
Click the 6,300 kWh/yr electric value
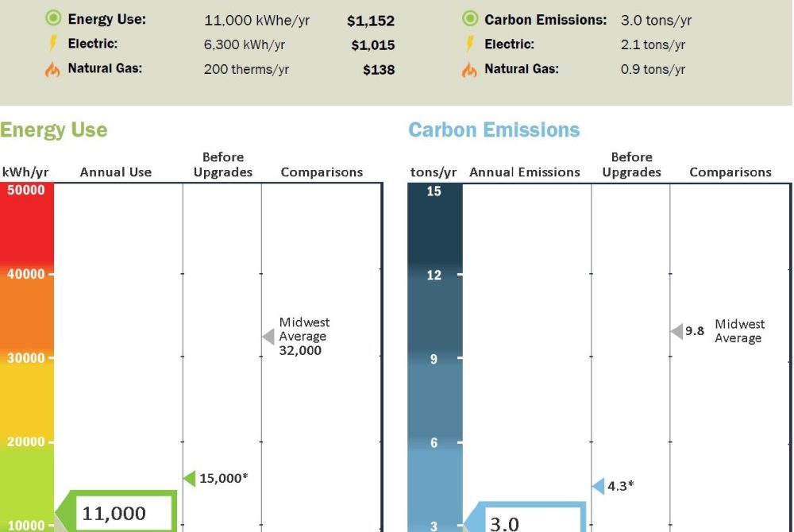[x=245, y=44]
